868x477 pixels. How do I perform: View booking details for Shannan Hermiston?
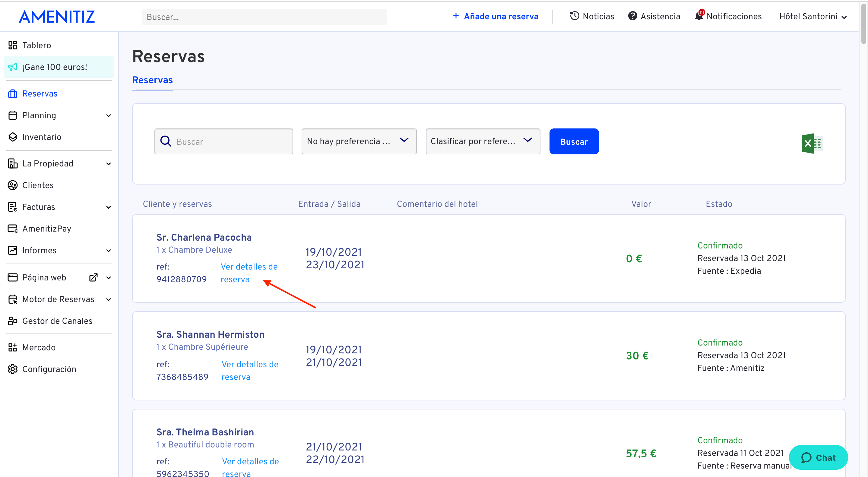pyautogui.click(x=250, y=371)
